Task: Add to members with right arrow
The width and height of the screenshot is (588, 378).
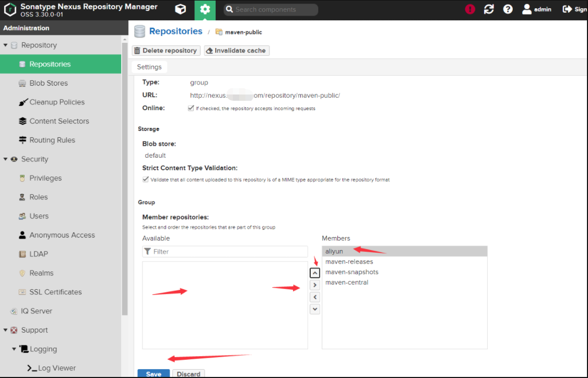Action: [315, 285]
